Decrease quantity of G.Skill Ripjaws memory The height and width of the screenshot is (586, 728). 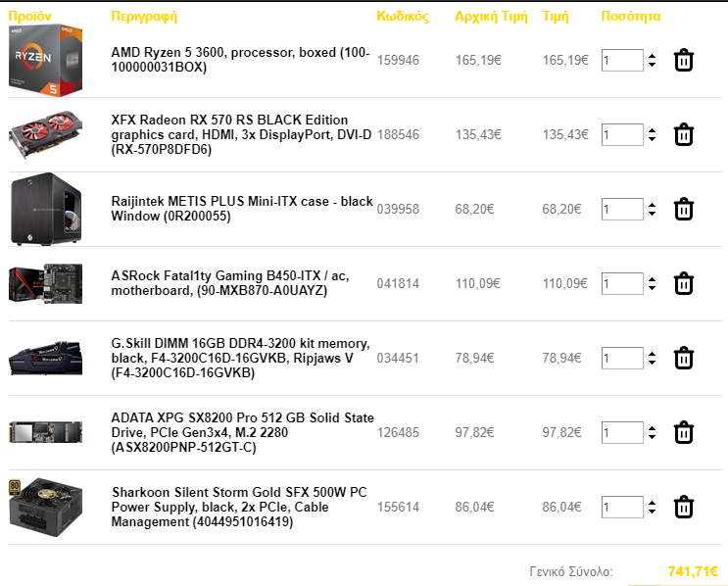click(653, 363)
